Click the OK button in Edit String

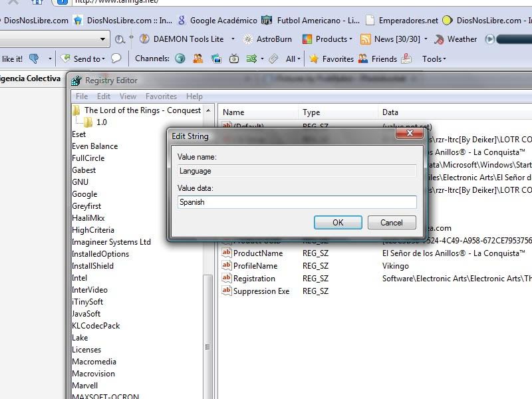(x=338, y=223)
